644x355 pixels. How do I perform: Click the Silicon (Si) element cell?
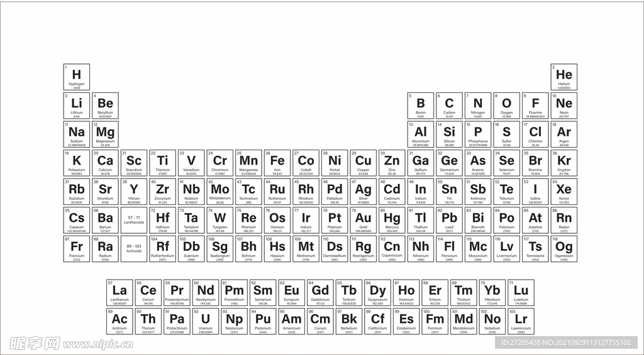click(x=449, y=134)
